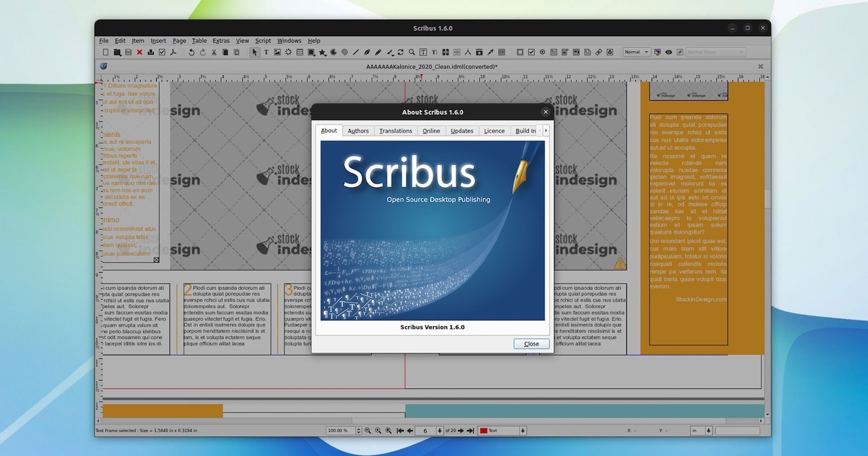Insert PDF Push Button tool
Screen dimensions: 868x456
[x=520, y=52]
